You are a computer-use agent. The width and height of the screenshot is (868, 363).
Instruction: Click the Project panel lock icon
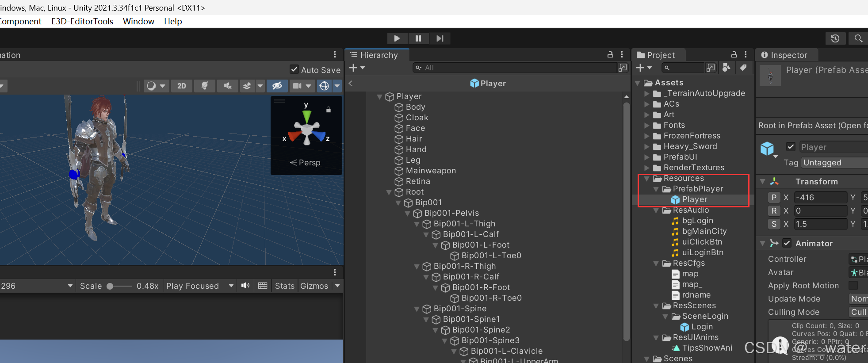coord(734,54)
